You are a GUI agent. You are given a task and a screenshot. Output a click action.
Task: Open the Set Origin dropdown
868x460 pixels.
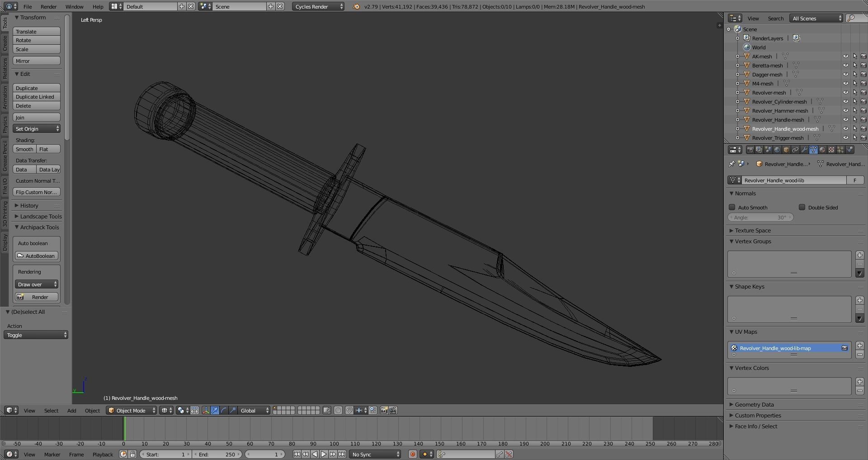click(37, 129)
